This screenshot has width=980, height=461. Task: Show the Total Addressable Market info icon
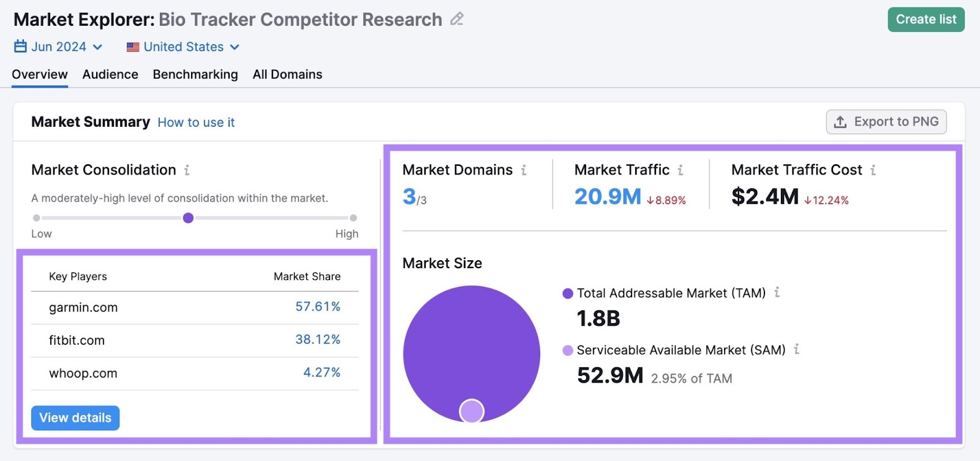(777, 293)
